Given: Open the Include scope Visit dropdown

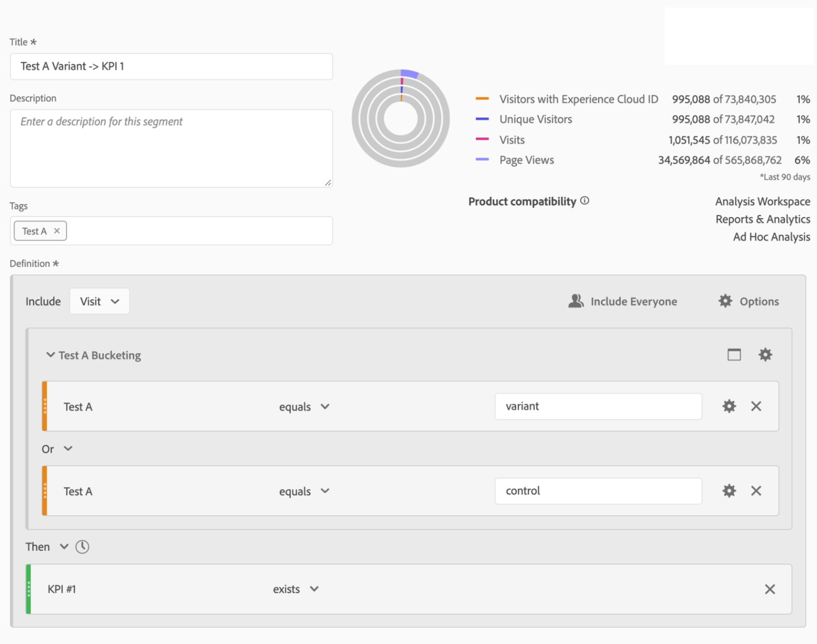Looking at the screenshot, I should [x=99, y=301].
